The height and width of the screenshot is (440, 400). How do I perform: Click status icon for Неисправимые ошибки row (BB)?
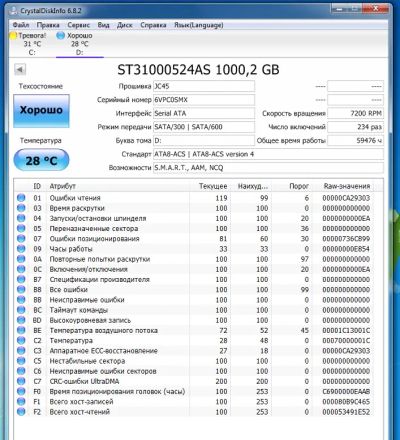point(21,300)
